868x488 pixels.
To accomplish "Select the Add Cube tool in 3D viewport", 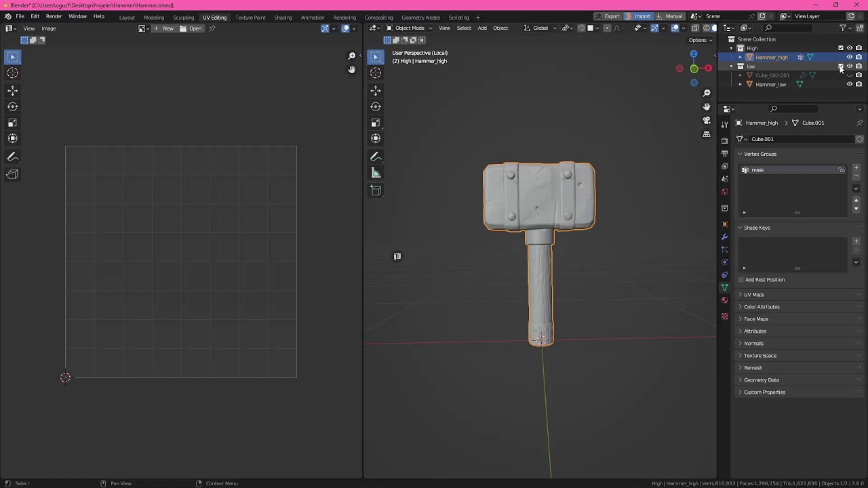I will (x=376, y=190).
